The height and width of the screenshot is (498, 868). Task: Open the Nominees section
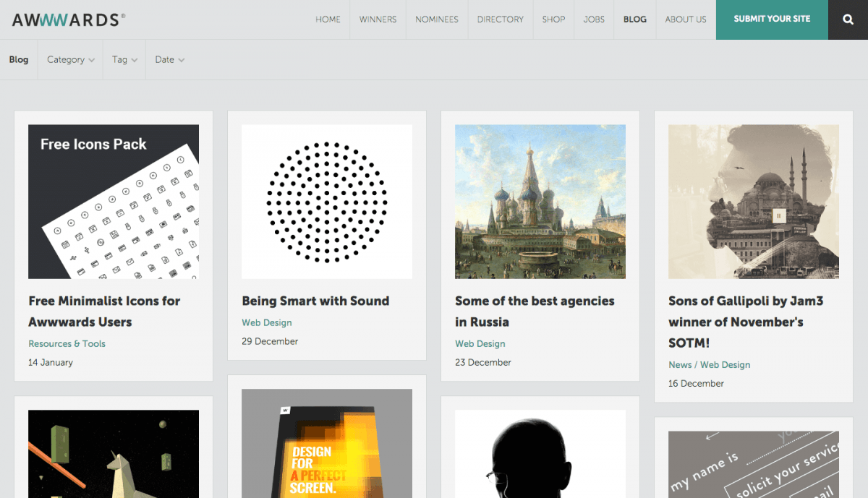tap(436, 20)
